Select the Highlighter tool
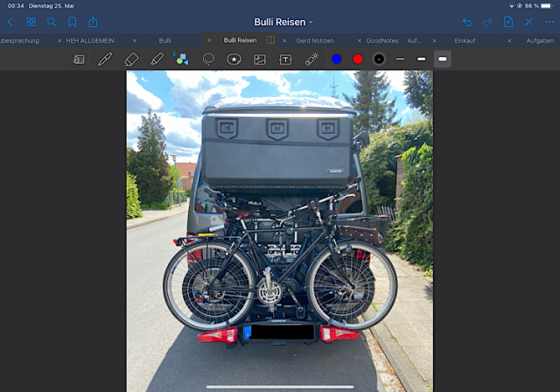Screen dimensions: 560x392 pos(157,59)
